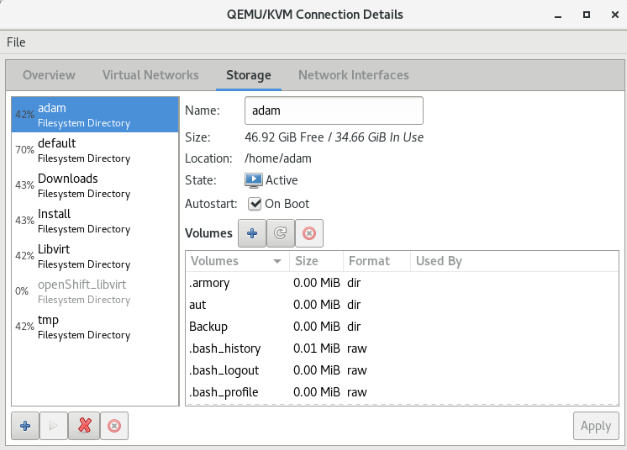The image size is (627, 450).
Task: Refresh the volume list
Action: coord(280,233)
